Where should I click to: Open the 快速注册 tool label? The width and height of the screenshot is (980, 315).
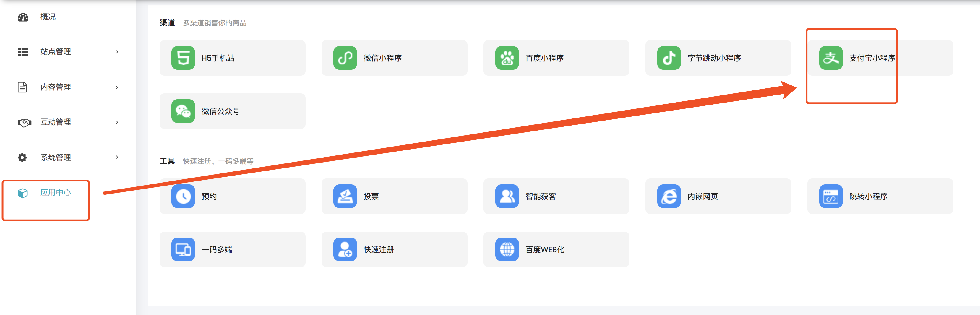click(x=379, y=250)
